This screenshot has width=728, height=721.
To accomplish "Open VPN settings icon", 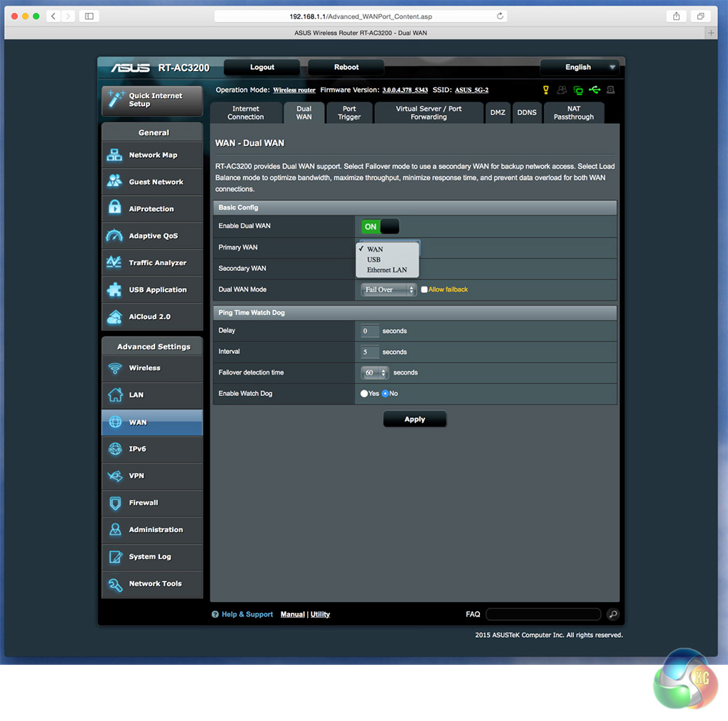I will point(114,476).
